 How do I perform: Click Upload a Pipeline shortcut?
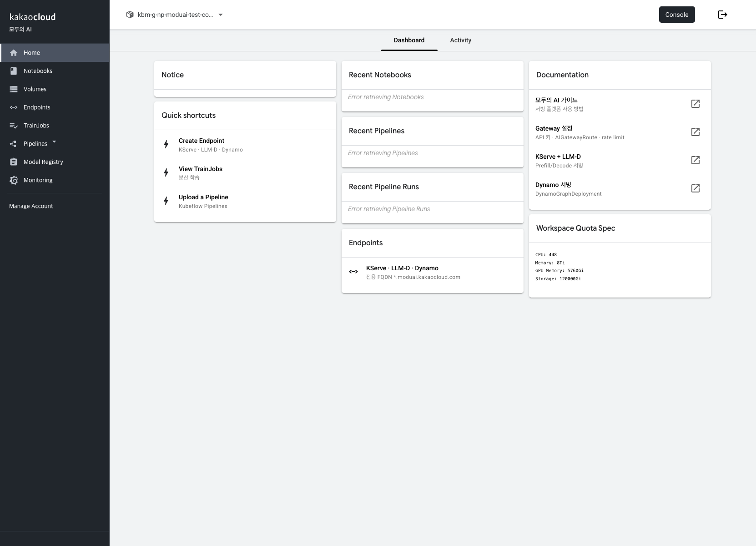point(245,201)
